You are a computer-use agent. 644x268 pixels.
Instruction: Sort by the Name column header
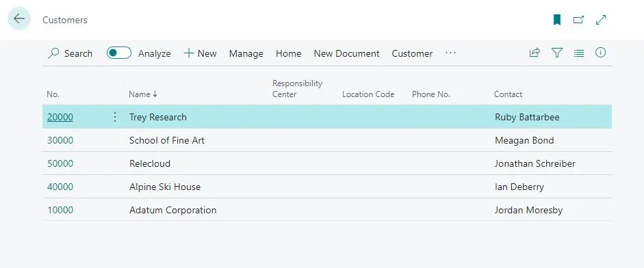pyautogui.click(x=143, y=94)
